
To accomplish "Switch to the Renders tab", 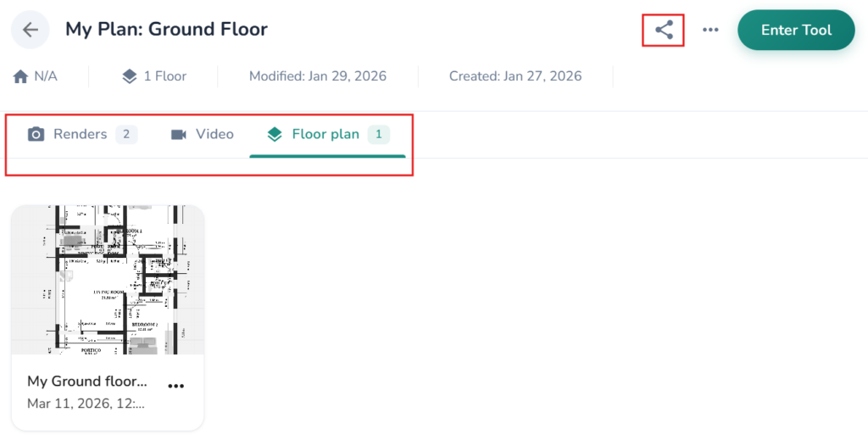I will [x=80, y=134].
